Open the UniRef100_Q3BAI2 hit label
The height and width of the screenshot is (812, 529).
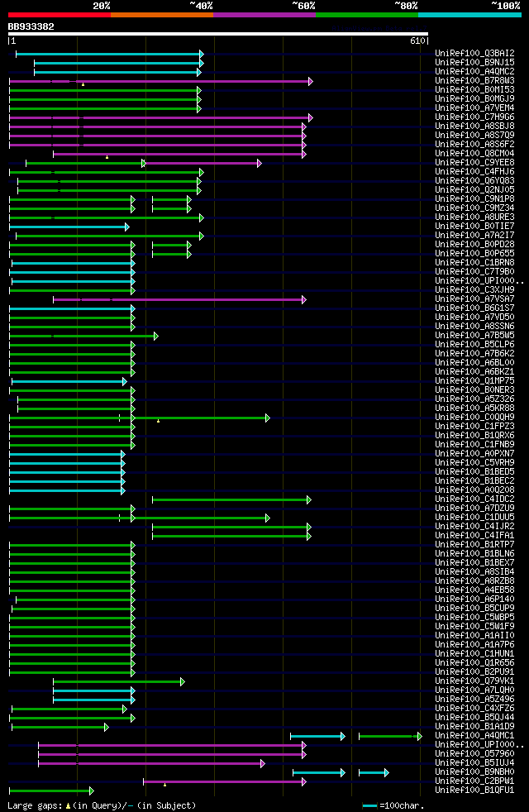click(x=474, y=54)
